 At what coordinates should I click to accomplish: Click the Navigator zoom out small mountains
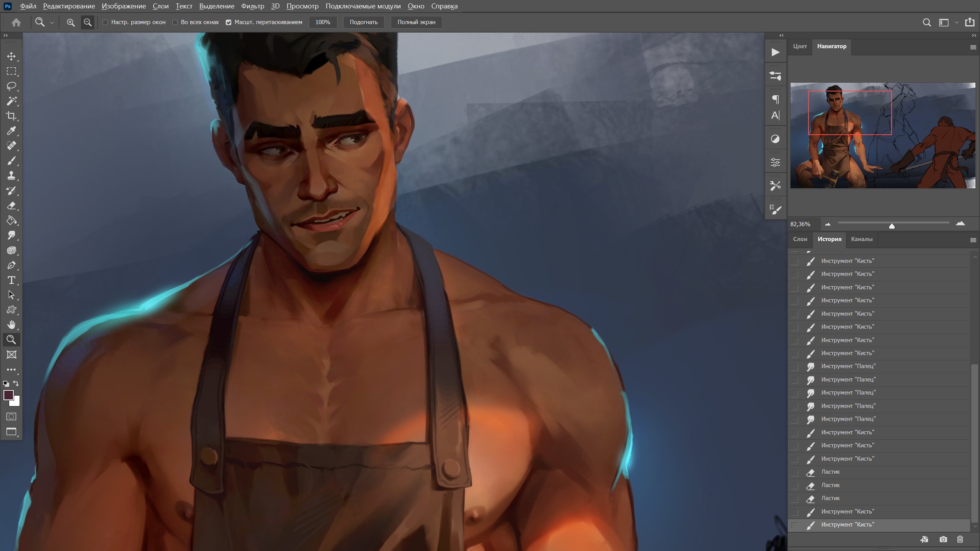click(x=828, y=225)
